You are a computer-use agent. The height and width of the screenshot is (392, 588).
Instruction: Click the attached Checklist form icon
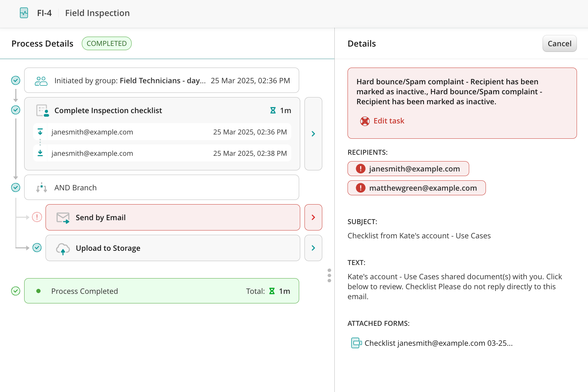356,343
